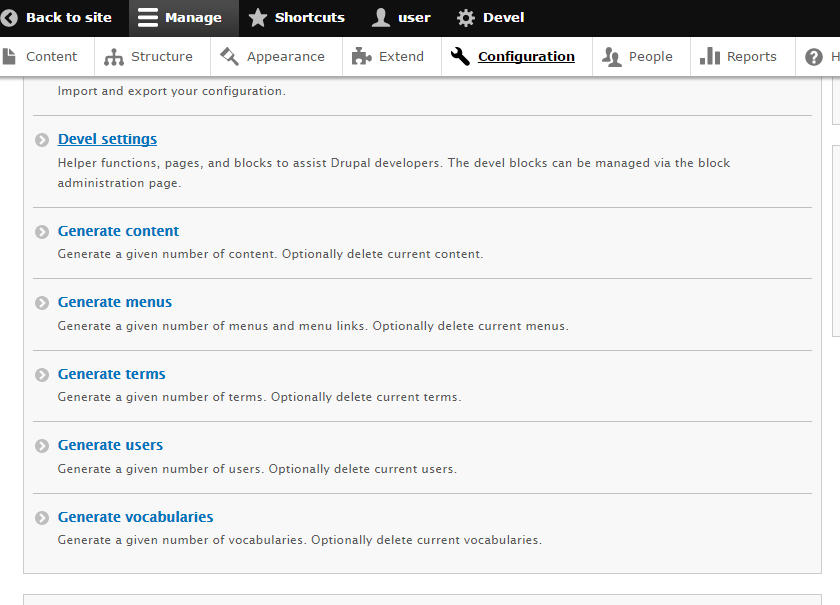Click the Content page icon
The image size is (840, 605).
coord(8,56)
